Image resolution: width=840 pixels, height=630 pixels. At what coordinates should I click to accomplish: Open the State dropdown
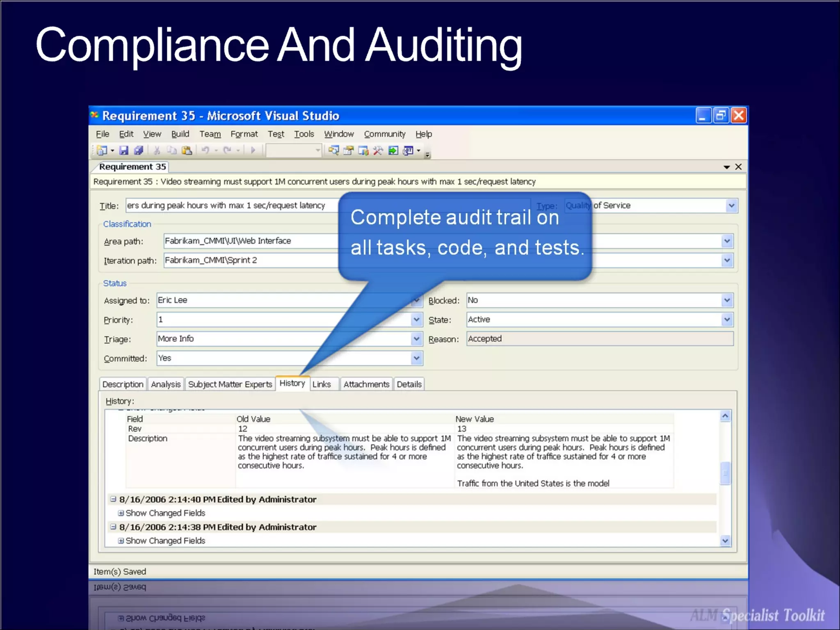coord(727,320)
